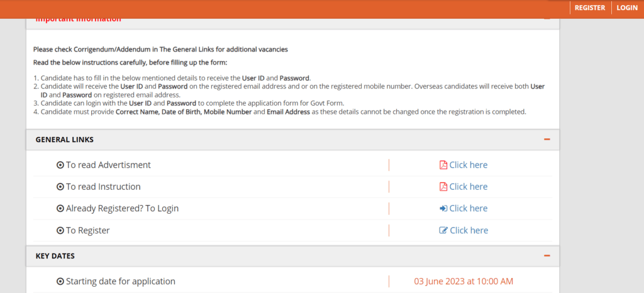Follow 'Click here' link to register
The height and width of the screenshot is (293, 644).
pyautogui.click(x=469, y=230)
